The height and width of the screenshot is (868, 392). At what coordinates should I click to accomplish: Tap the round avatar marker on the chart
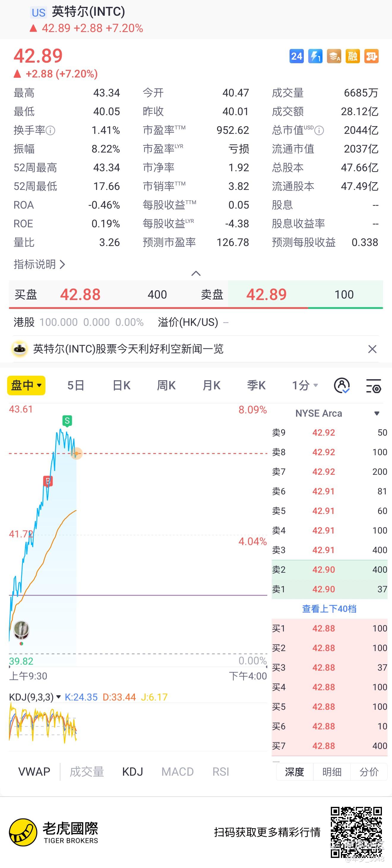[22, 630]
